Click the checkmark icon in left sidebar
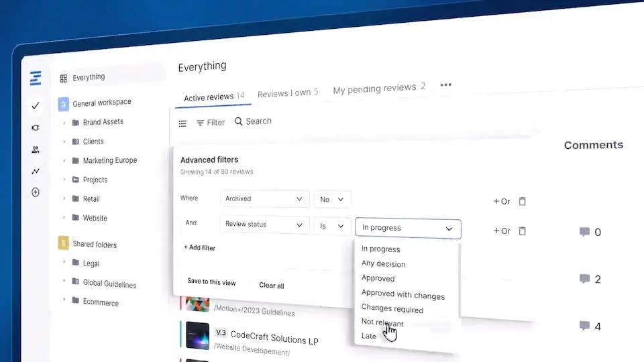 pos(36,105)
